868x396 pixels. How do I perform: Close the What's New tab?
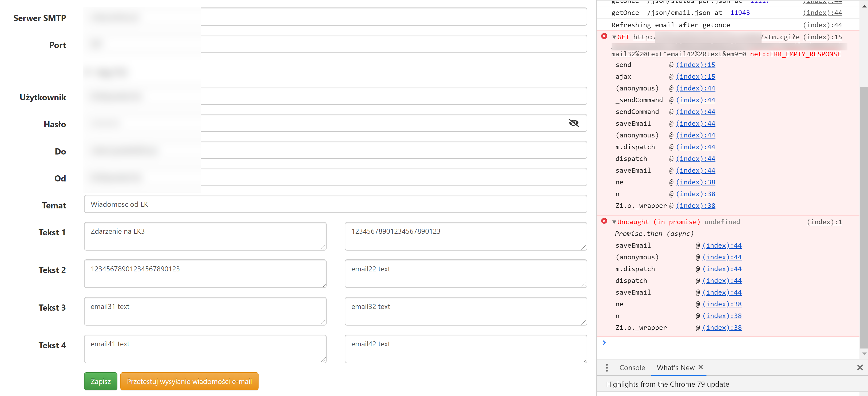click(700, 367)
